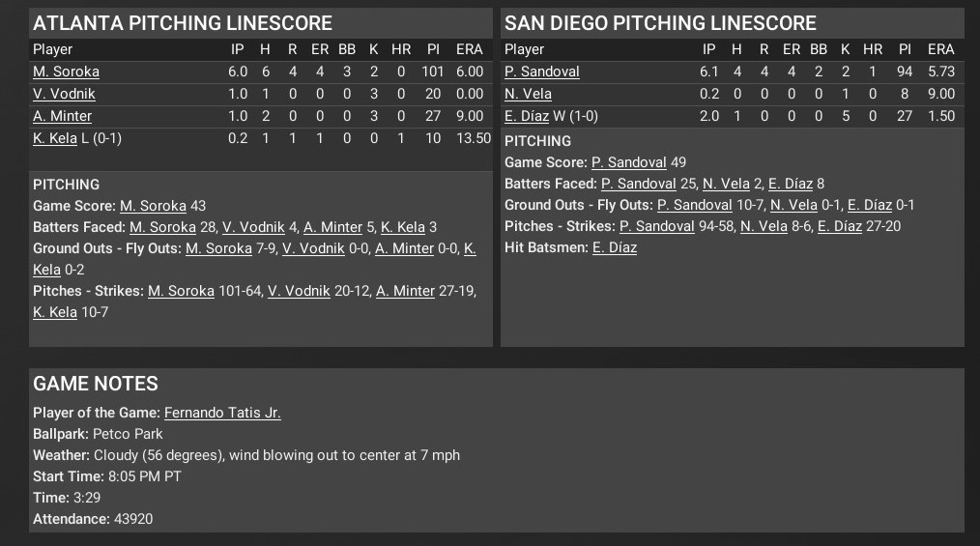Open V. Vodnik from the linescore table row

click(64, 94)
